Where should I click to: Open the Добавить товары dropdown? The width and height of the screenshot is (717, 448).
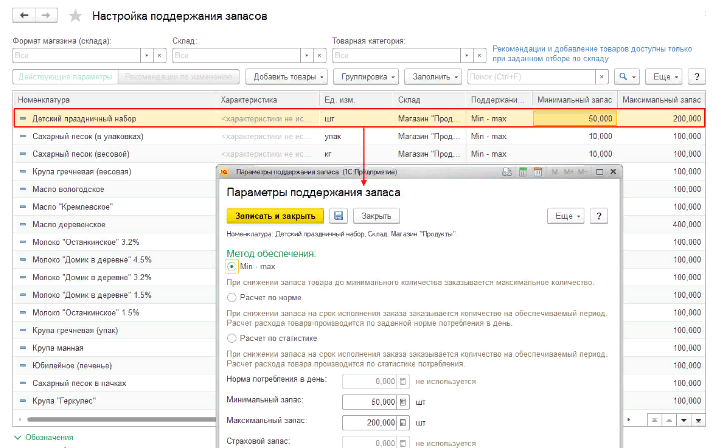click(287, 77)
